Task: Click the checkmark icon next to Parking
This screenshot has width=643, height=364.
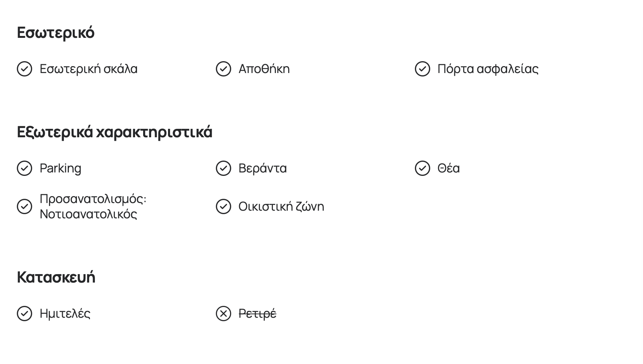Action: [x=24, y=168]
